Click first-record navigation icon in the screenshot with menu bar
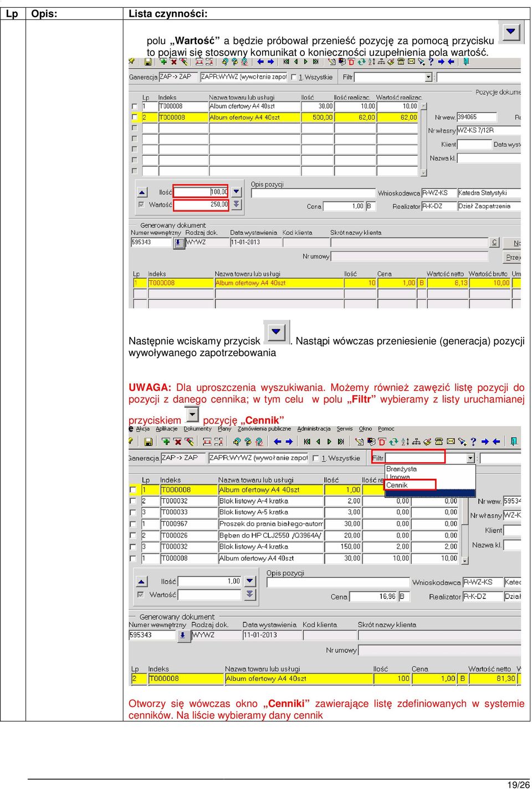The width and height of the screenshot is (532, 789). tap(307, 442)
